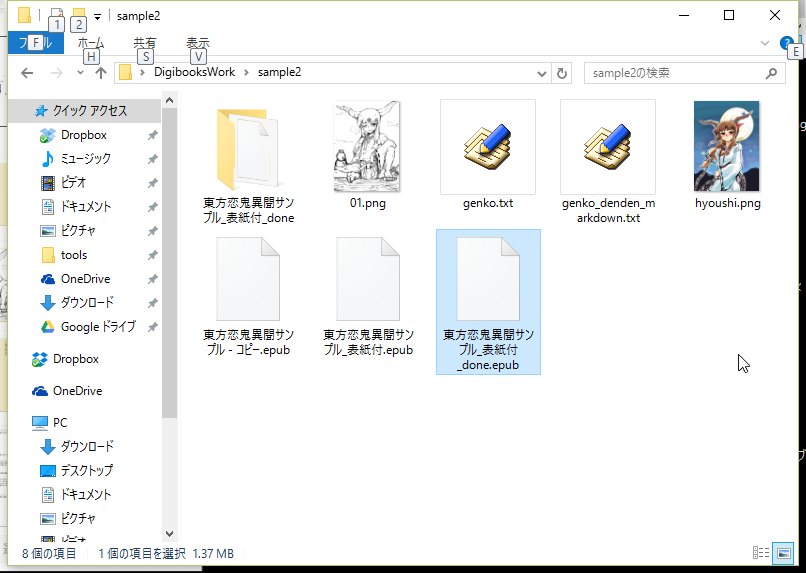Switch to the ホーム ribbon tab
This screenshot has height=573, width=806.
click(91, 43)
